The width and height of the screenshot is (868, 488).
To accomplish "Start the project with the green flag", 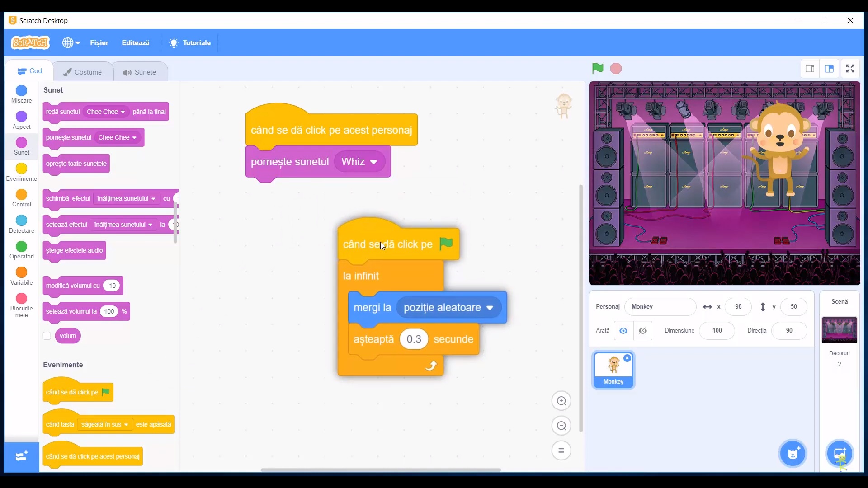I will point(597,68).
